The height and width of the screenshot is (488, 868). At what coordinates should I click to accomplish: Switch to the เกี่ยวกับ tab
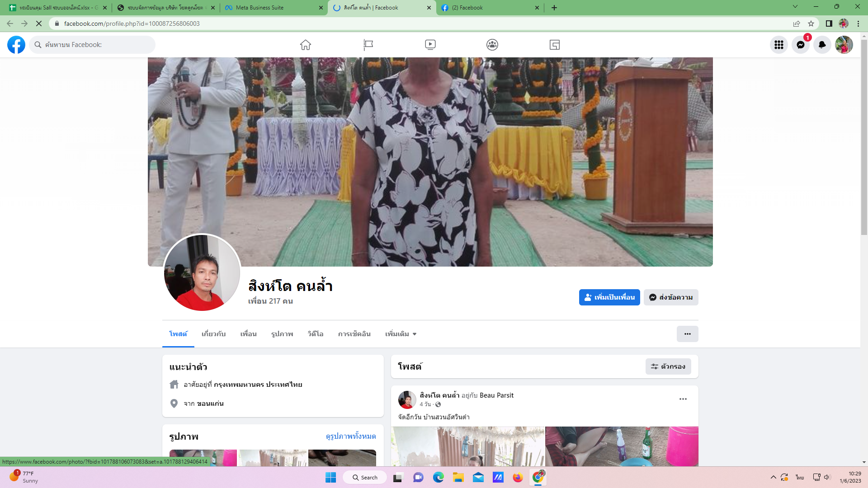(x=213, y=334)
